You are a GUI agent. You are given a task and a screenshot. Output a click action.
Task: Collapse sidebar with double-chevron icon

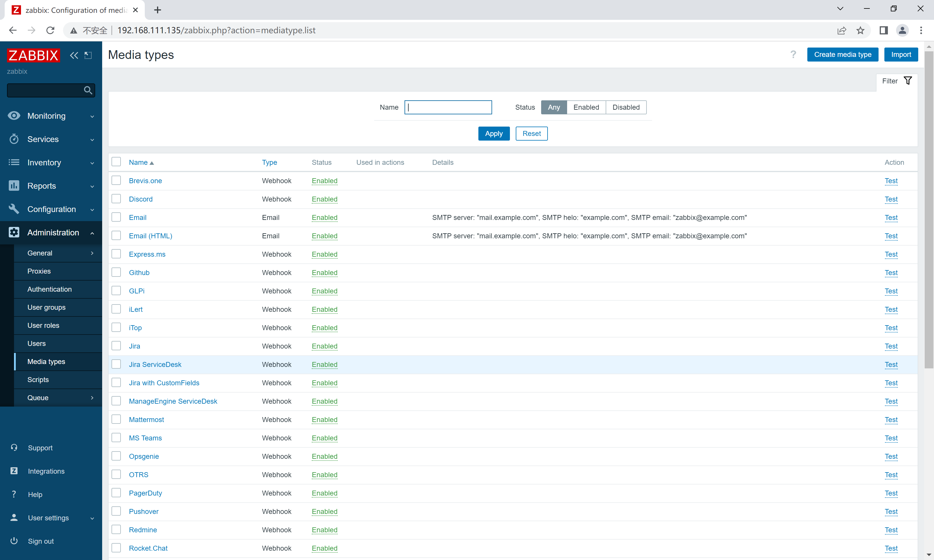pyautogui.click(x=74, y=55)
